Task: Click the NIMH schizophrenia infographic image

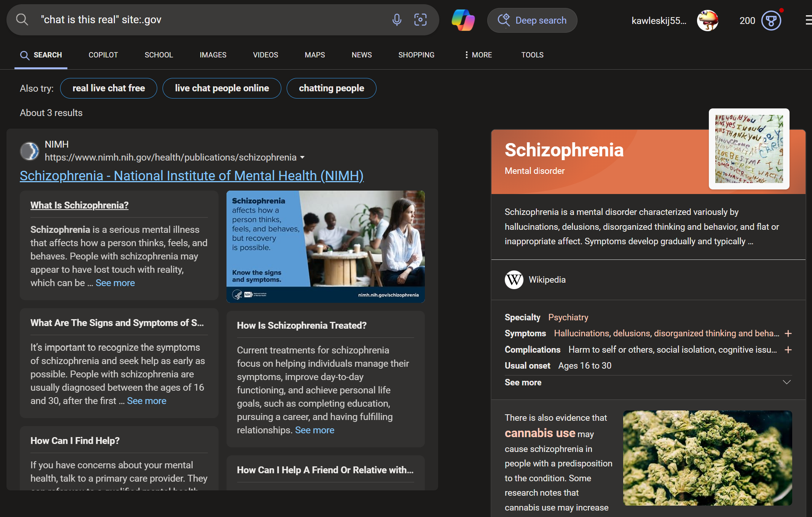Action: click(x=325, y=247)
